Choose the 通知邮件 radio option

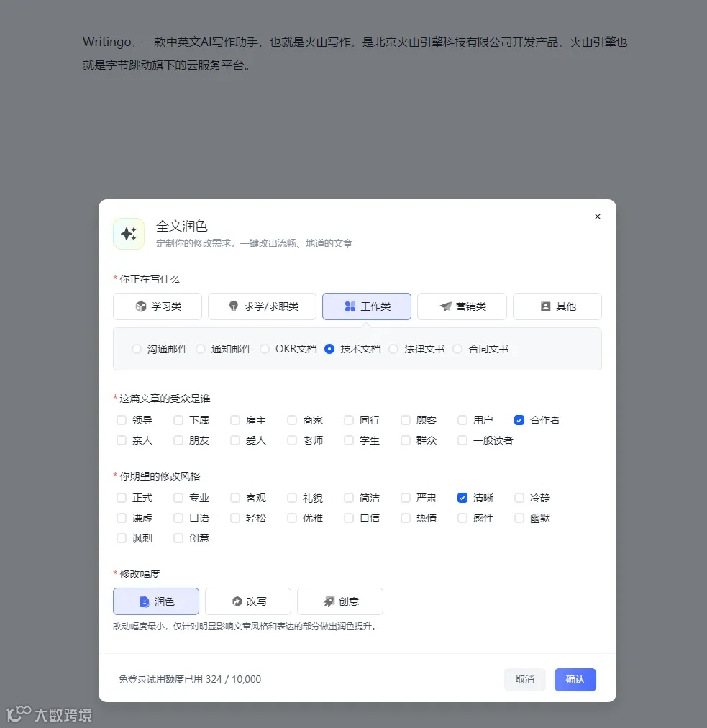pyautogui.click(x=201, y=349)
